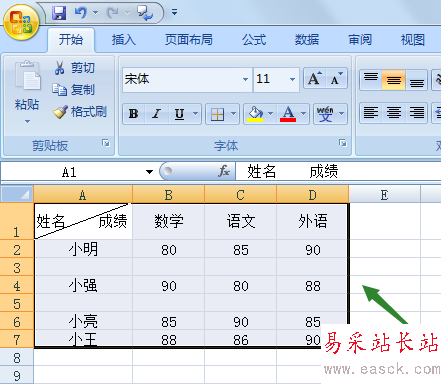Click the fx insert function button

tap(224, 171)
